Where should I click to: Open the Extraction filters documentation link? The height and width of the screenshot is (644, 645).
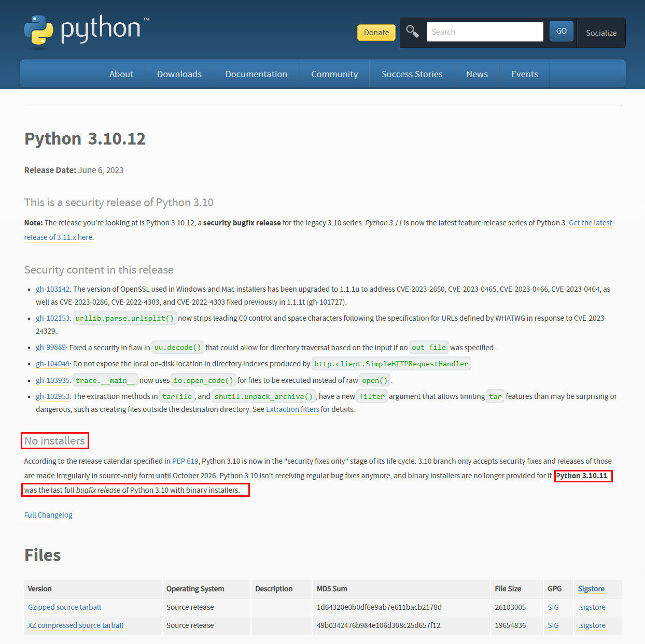tap(292, 409)
